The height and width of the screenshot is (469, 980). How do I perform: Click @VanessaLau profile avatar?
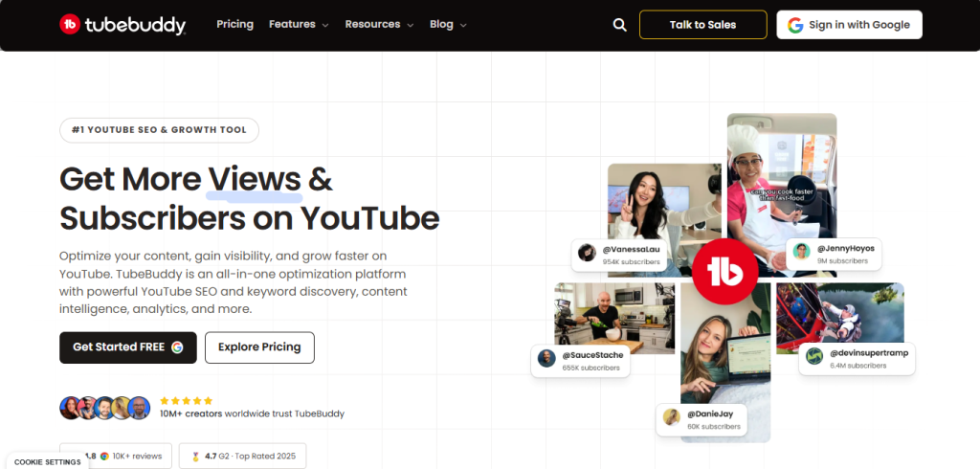click(x=587, y=253)
